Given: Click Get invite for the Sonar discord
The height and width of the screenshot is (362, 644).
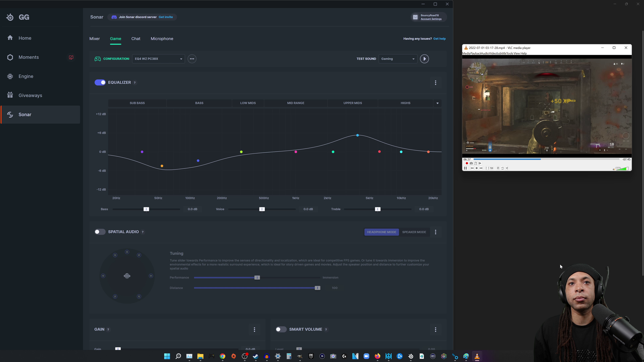Looking at the screenshot, I should click(x=166, y=17).
